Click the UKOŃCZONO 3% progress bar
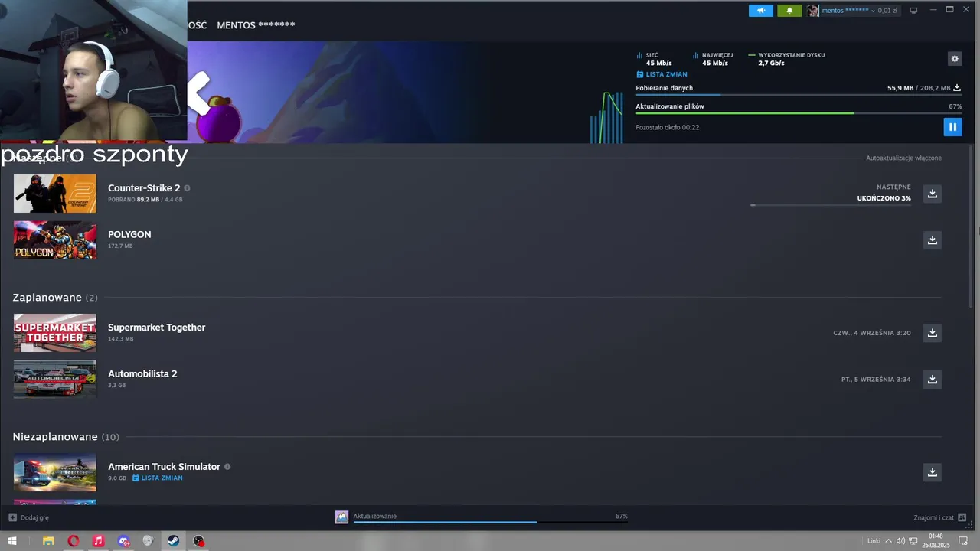The width and height of the screenshot is (980, 551). [831, 205]
